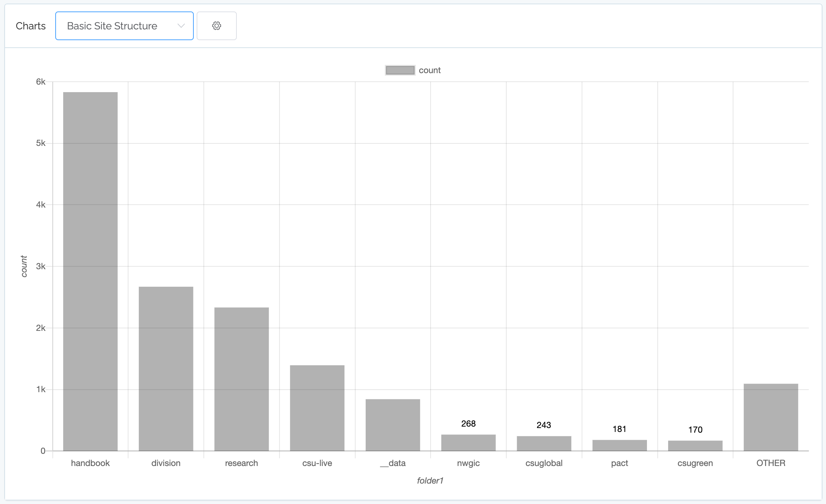826x504 pixels.
Task: Click the count y-axis title
Action: pyautogui.click(x=24, y=266)
